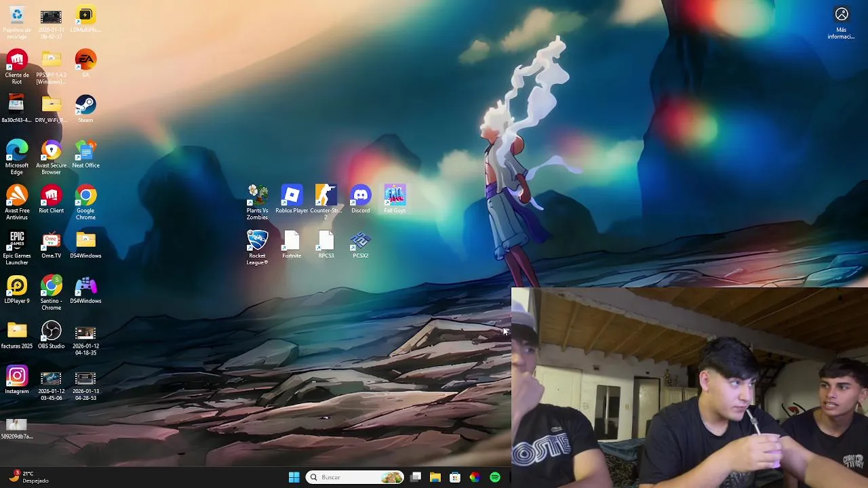This screenshot has height=488, width=868.
Task: Open the Riot Client shortcut
Action: pos(52,199)
